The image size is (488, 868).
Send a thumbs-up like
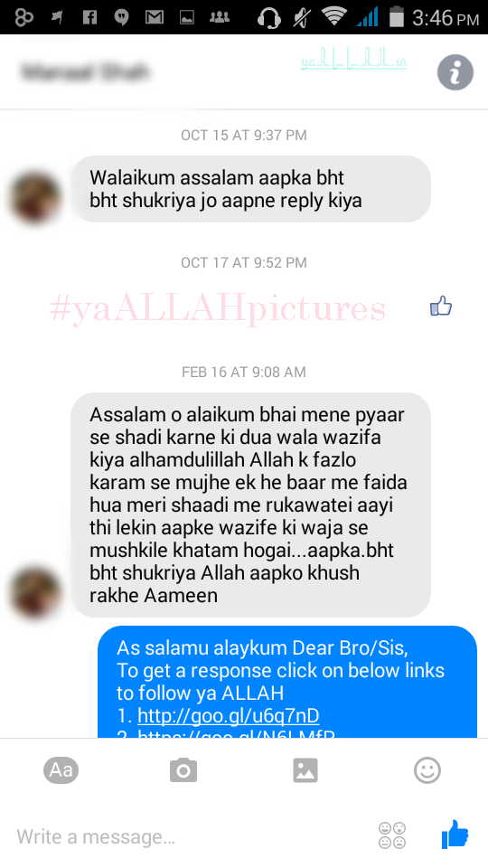[x=455, y=835]
